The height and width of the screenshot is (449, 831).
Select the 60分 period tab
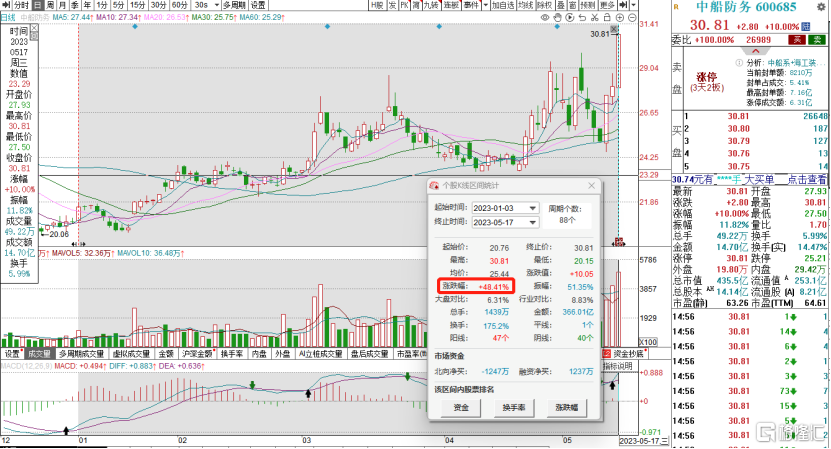click(180, 5)
